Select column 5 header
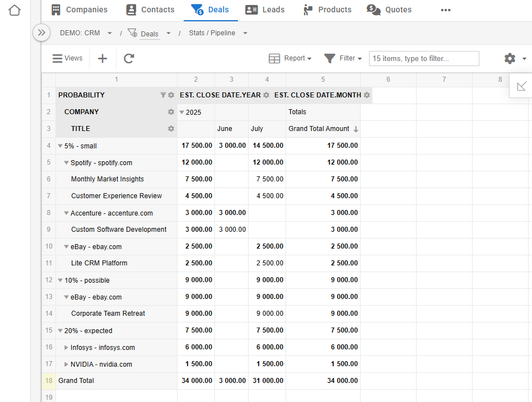This screenshot has height=402, width=532. click(323, 80)
